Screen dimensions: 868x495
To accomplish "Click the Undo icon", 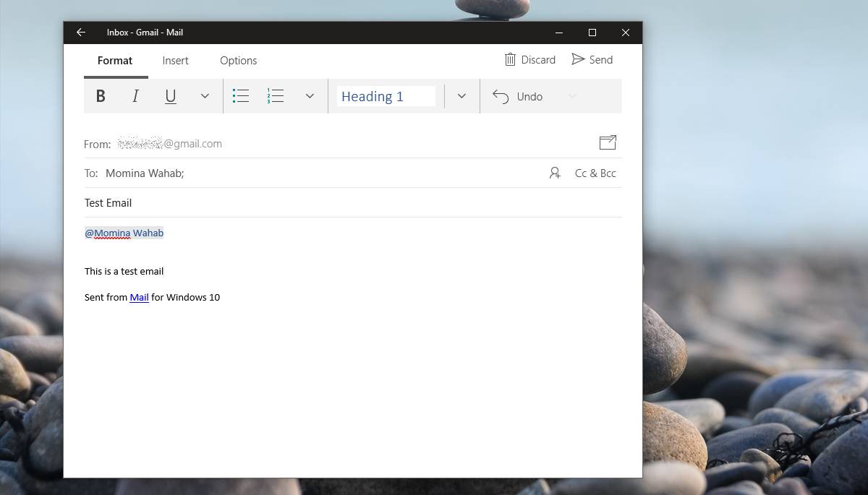I will (501, 95).
